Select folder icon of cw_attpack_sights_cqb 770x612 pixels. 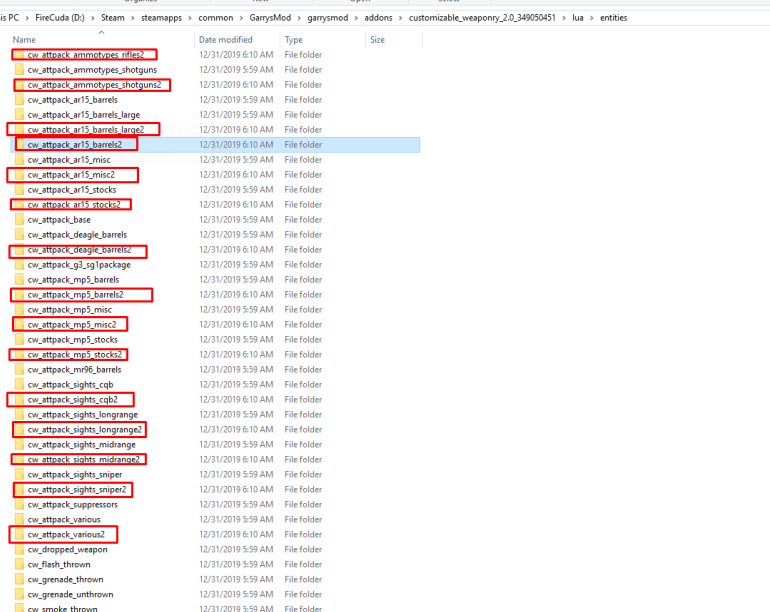click(19, 384)
